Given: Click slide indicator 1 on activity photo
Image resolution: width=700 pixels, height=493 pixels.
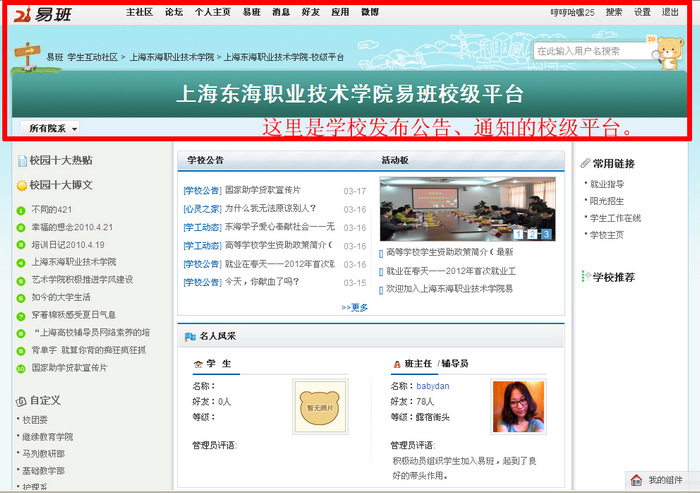Looking at the screenshot, I should pyautogui.click(x=518, y=234).
